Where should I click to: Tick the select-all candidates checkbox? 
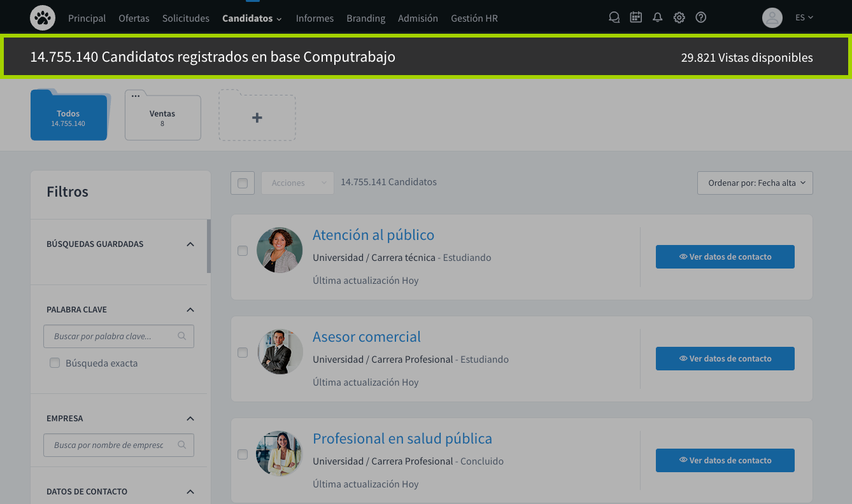(243, 183)
